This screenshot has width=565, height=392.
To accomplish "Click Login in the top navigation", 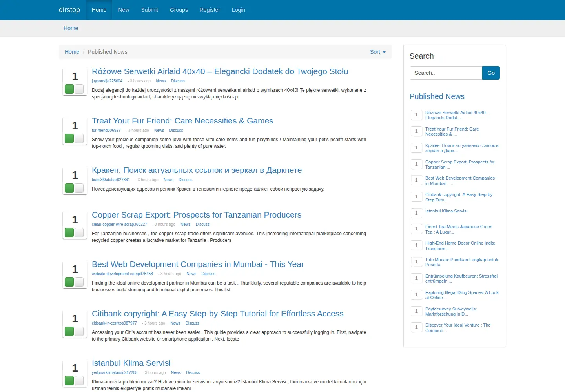I will pos(239,10).
